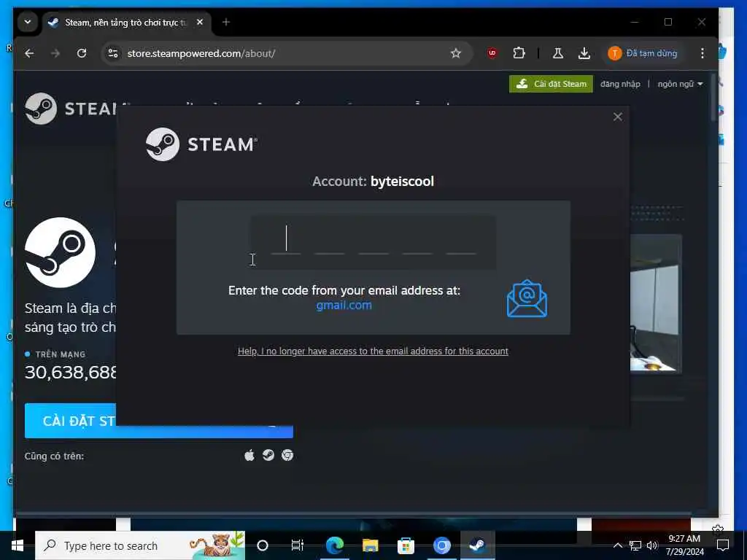Click the page vertical scrollbar
Viewport: 747px width, 560px height.
713,98
